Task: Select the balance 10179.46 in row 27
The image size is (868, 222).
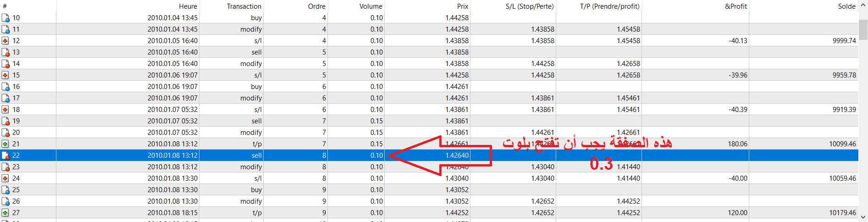Action: pos(842,213)
